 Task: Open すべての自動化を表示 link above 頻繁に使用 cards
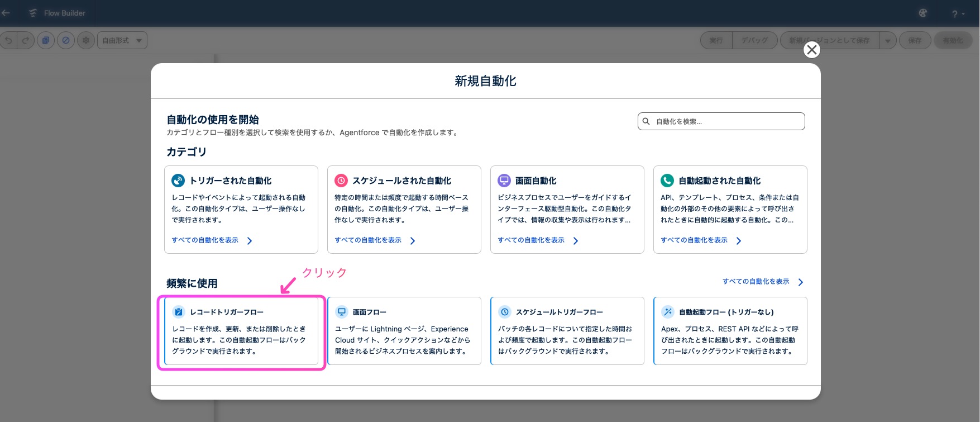756,282
